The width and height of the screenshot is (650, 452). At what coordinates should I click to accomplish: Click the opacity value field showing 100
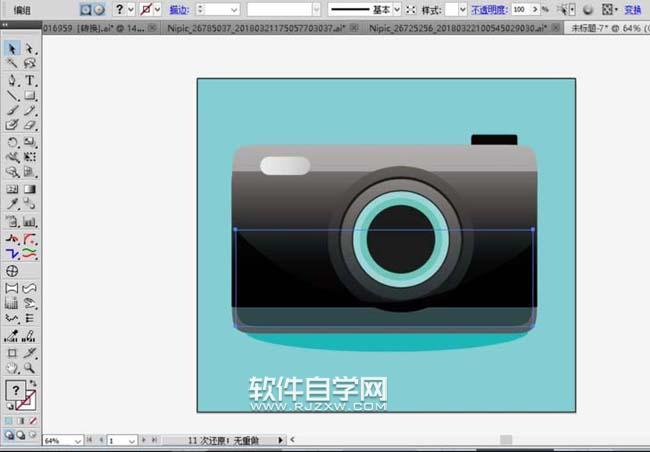pos(521,9)
